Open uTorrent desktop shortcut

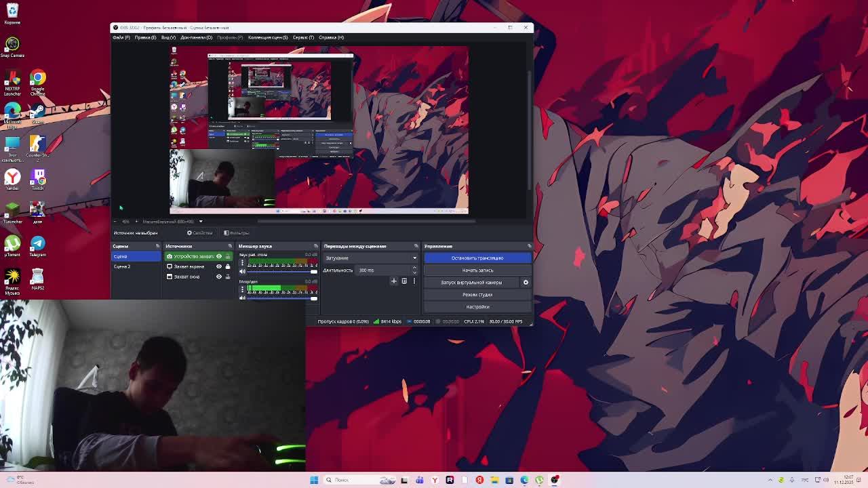12,246
